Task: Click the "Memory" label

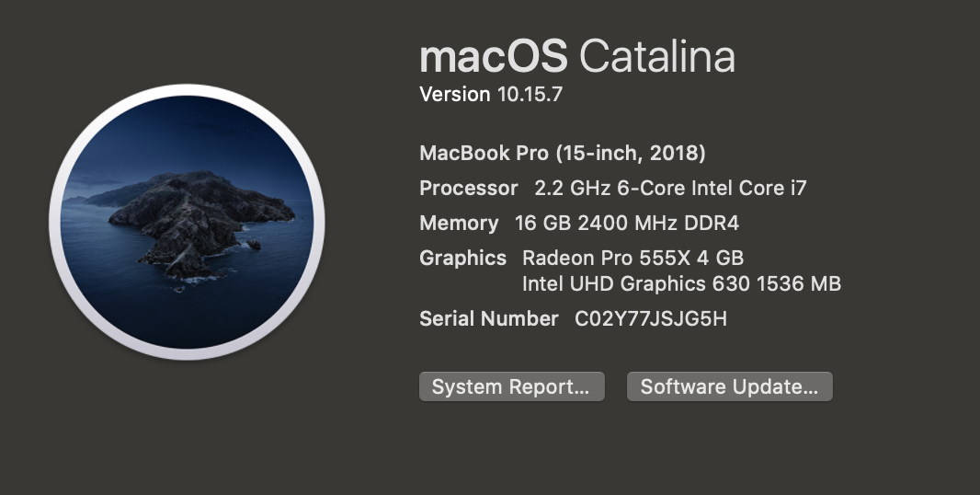Action: (x=459, y=223)
